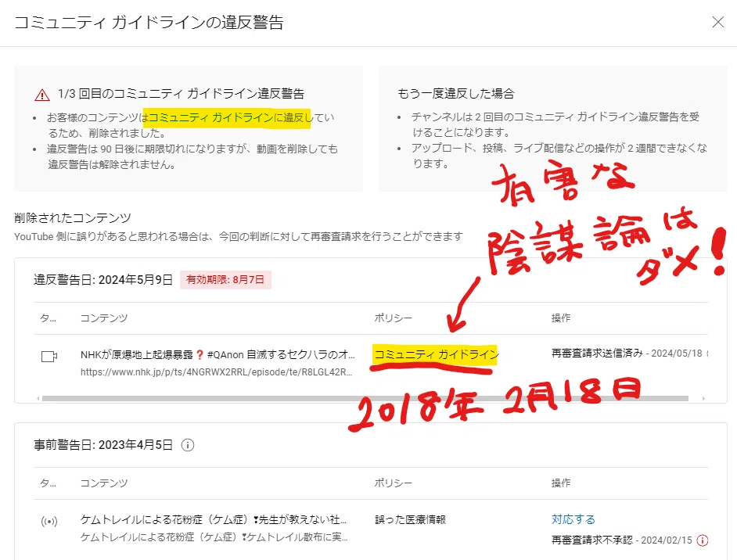The width and height of the screenshot is (737, 560).
Task: Click the warning triangle icon beside 1/3回目
Action: pyautogui.click(x=42, y=95)
